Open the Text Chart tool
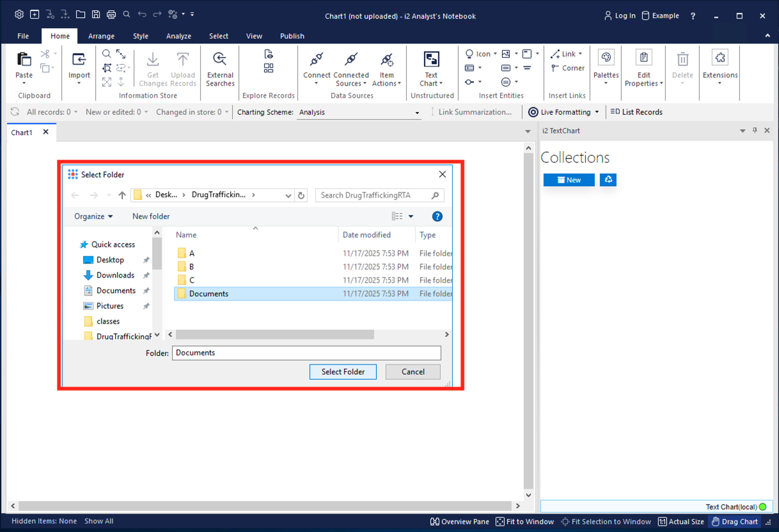Image resolution: width=779 pixels, height=532 pixels. click(x=432, y=69)
